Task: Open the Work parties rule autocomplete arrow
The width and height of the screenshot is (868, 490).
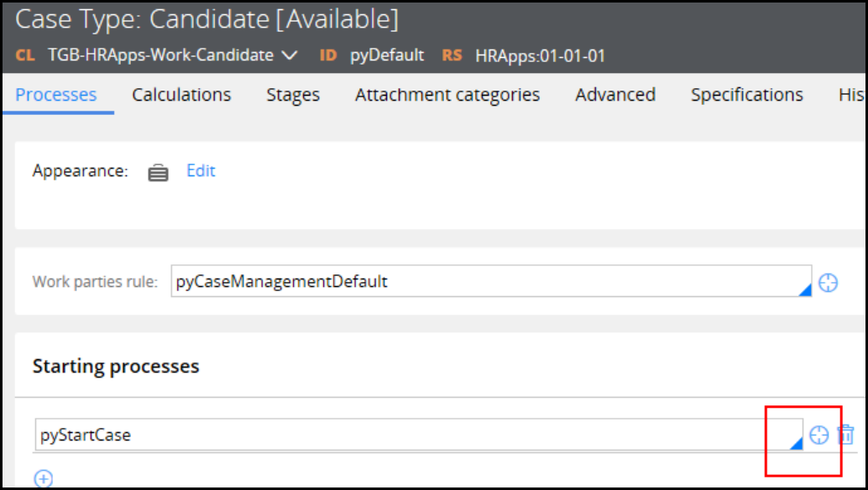Action: coord(805,290)
